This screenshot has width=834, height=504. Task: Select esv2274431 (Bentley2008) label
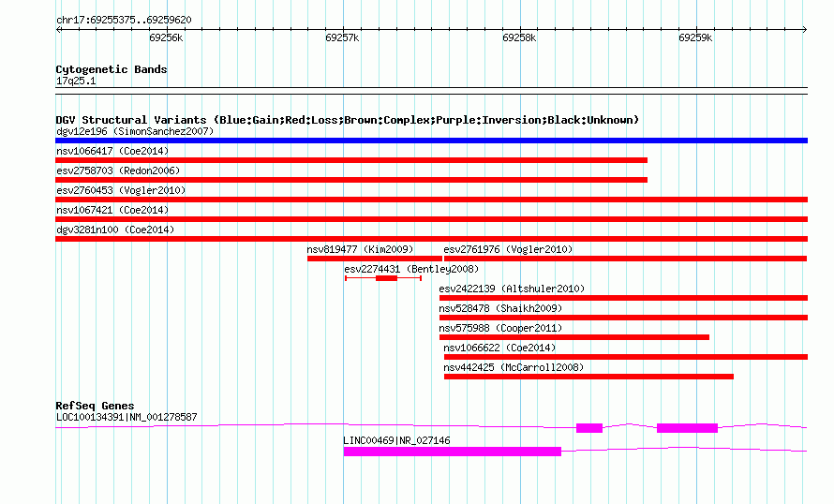pos(411,269)
